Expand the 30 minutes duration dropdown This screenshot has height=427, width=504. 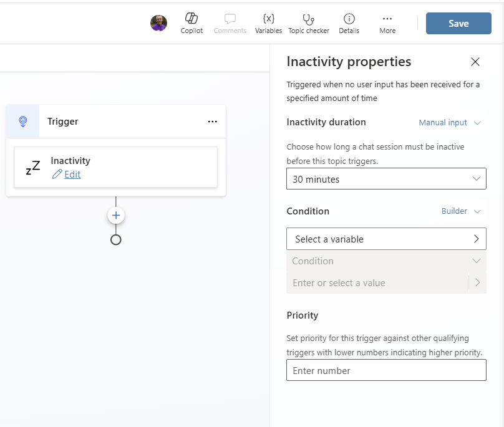click(386, 179)
